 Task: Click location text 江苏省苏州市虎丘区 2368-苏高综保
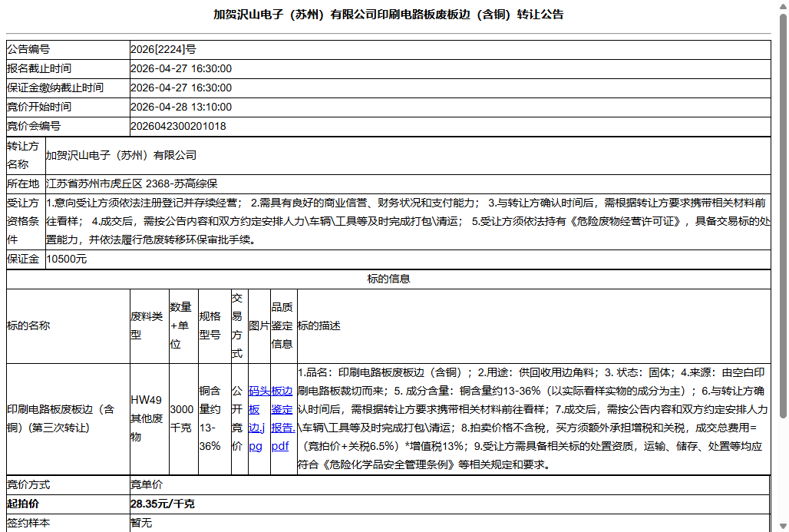click(x=132, y=183)
